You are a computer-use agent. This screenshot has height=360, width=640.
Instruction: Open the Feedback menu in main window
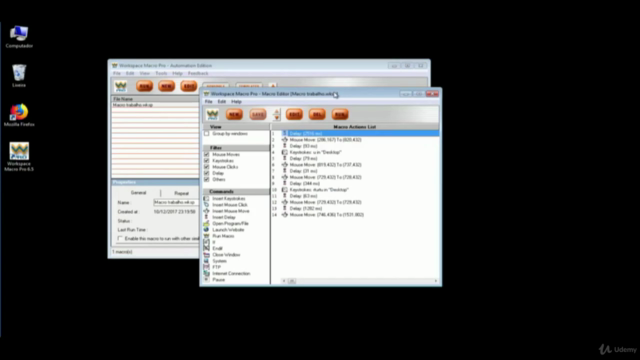point(198,73)
